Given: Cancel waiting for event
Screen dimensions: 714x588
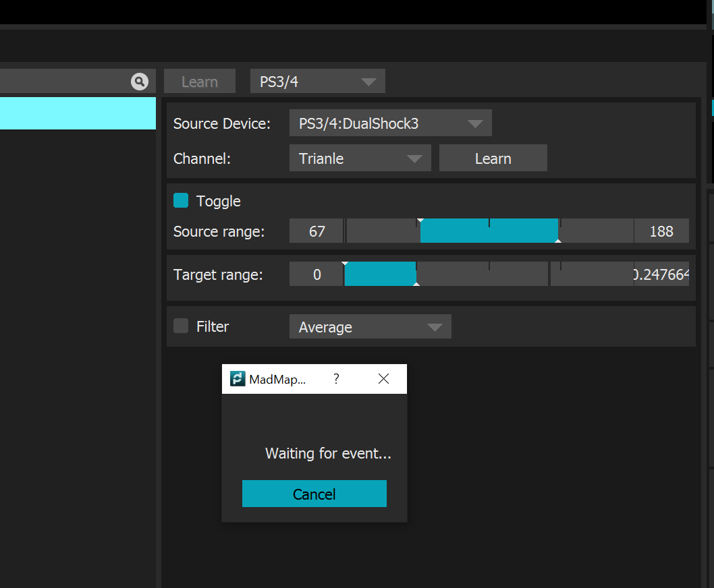Looking at the screenshot, I should tap(314, 494).
